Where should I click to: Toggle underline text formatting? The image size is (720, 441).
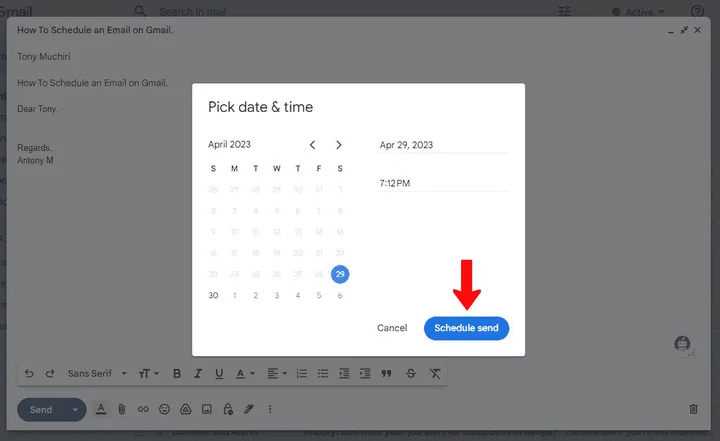point(219,374)
